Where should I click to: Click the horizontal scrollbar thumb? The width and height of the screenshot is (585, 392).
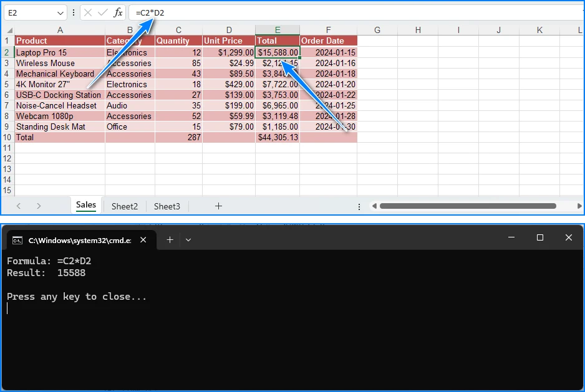468,206
